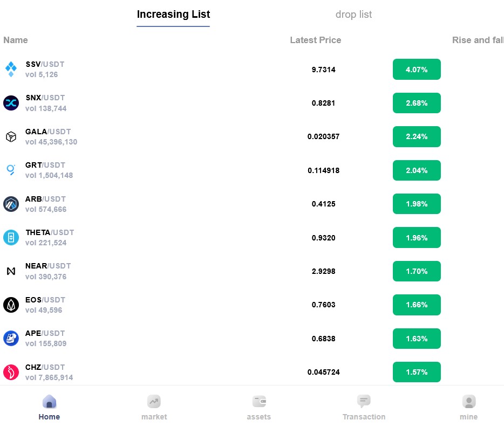Click the NEAR coin logo
The height and width of the screenshot is (427, 504).
[11, 271]
